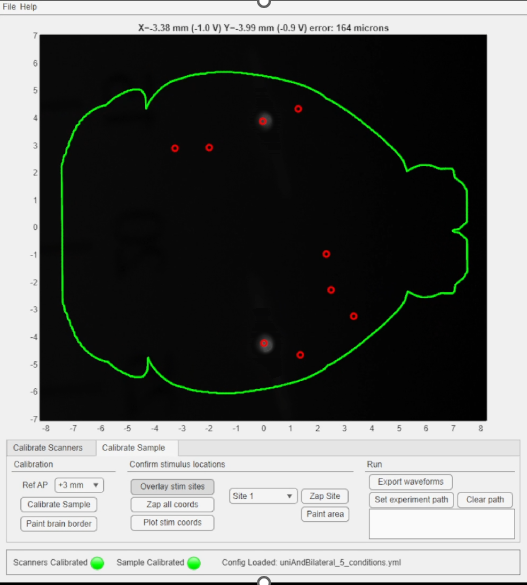
Task: Click the Zap all coords button
Action: (x=172, y=504)
